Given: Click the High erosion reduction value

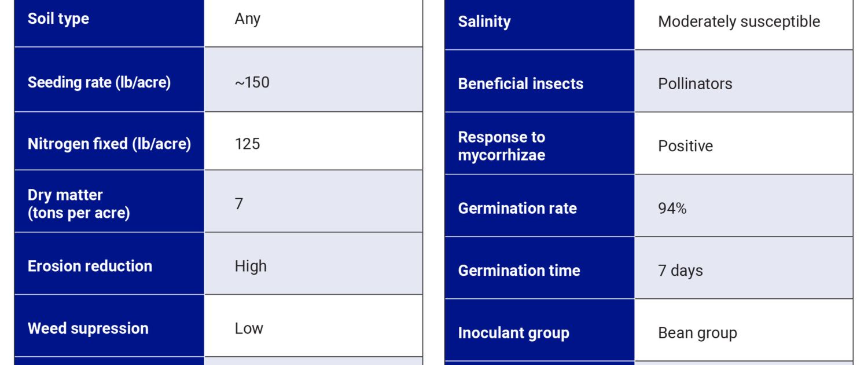Looking at the screenshot, I should click(x=251, y=266).
